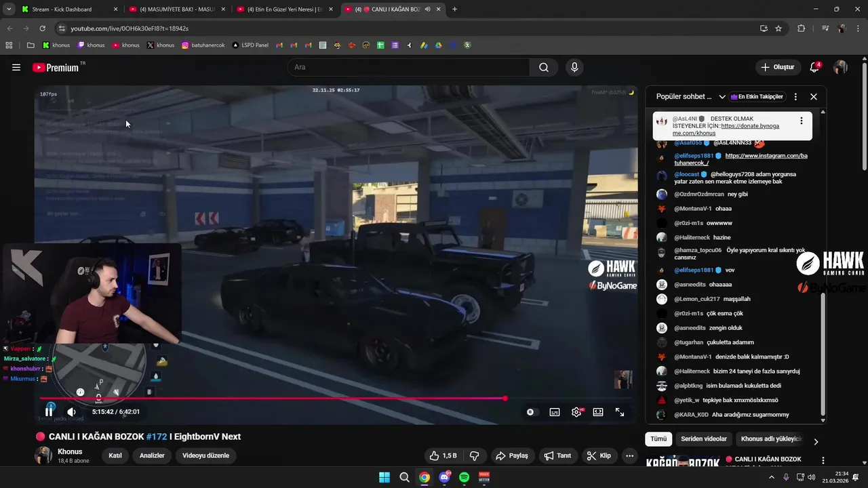This screenshot has height=488, width=868.
Task: Open Spotify from the Windows taskbar
Action: point(464,477)
